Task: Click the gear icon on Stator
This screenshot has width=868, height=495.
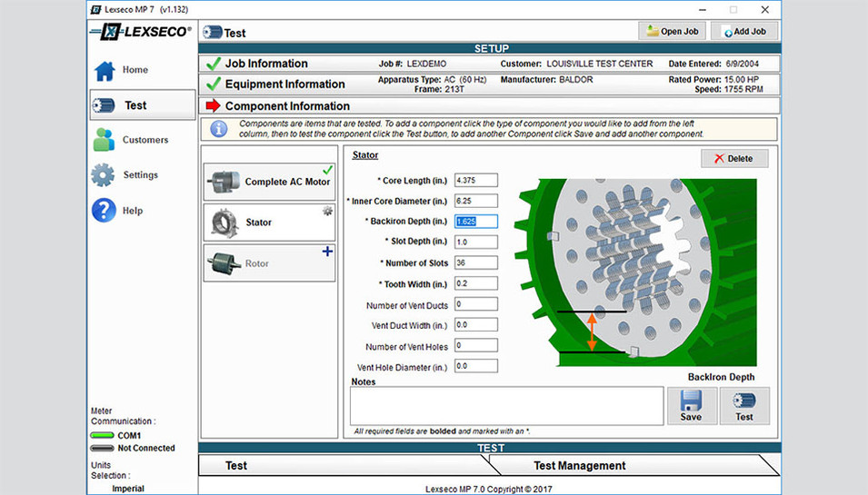Action: [328, 211]
